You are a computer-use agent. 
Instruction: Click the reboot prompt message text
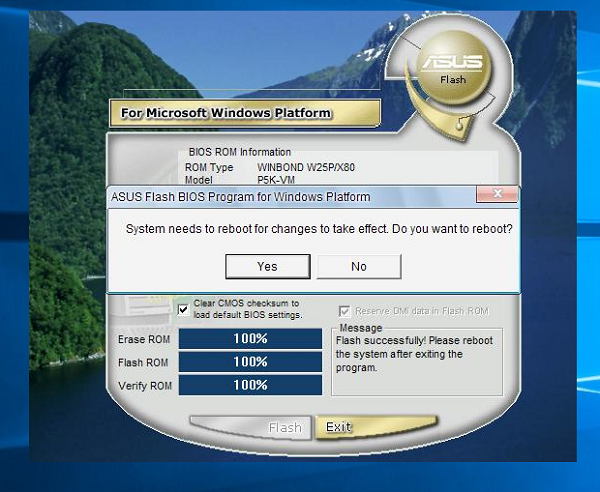click(x=319, y=229)
